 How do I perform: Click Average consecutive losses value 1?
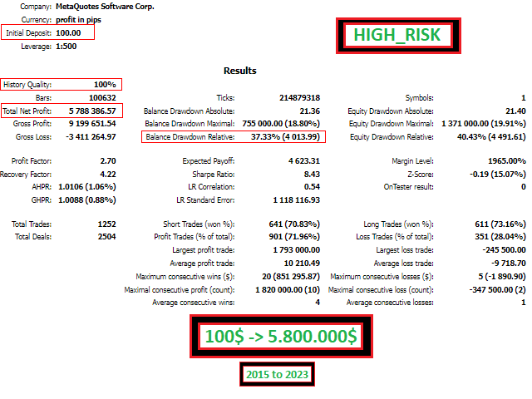tap(523, 303)
